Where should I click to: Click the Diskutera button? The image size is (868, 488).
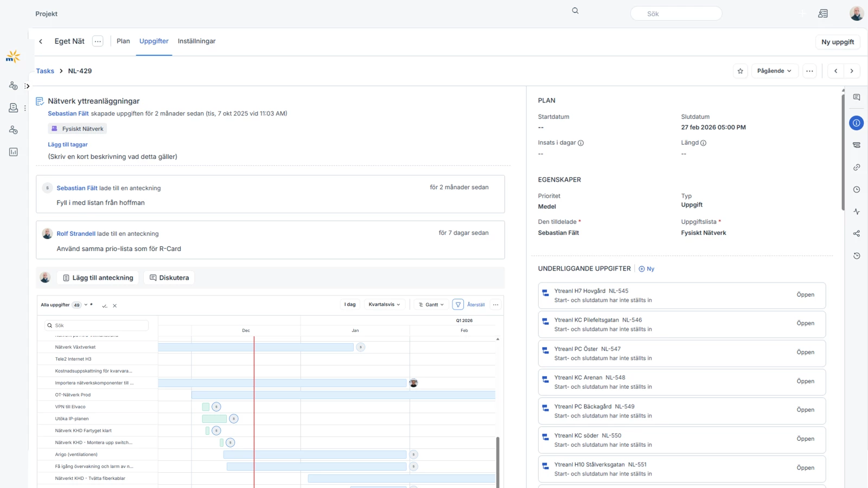click(169, 278)
